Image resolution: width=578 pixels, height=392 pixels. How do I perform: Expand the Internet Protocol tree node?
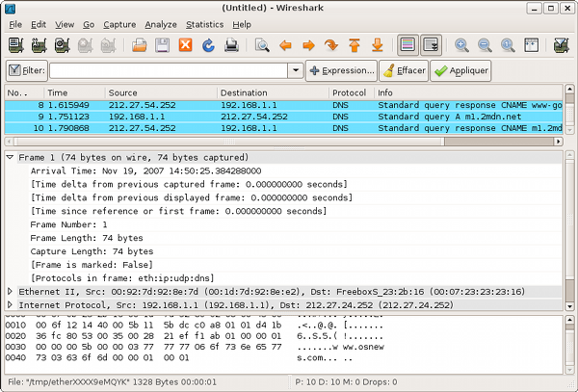click(10, 304)
